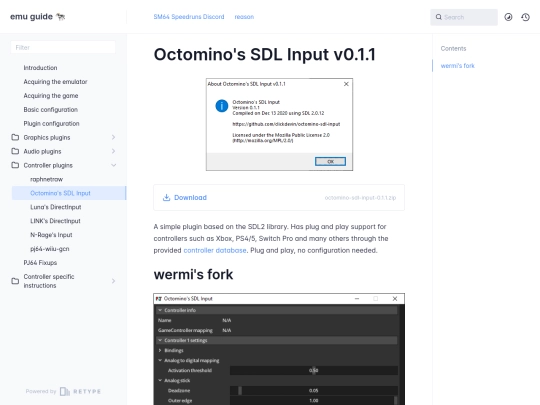Click the Controller specific instructions folder icon
This screenshot has width=540, height=405.
pos(15,281)
